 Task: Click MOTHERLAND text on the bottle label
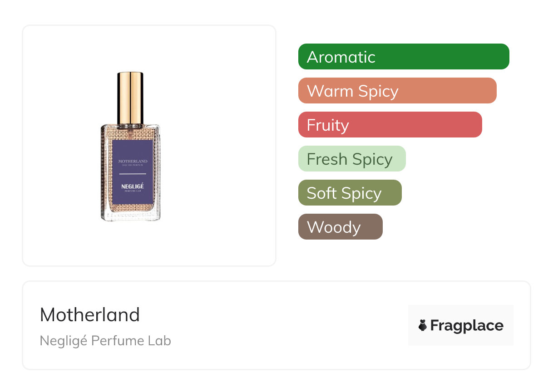pos(133,162)
